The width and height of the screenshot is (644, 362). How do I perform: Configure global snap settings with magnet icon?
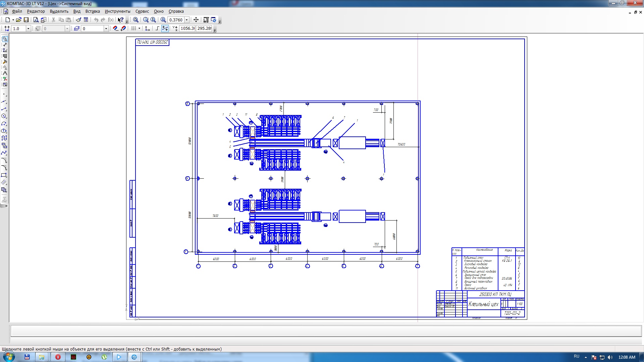point(115,28)
